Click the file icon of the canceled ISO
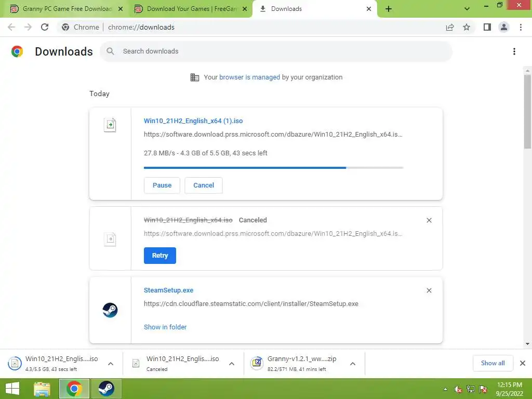The width and height of the screenshot is (532, 399). point(110,239)
